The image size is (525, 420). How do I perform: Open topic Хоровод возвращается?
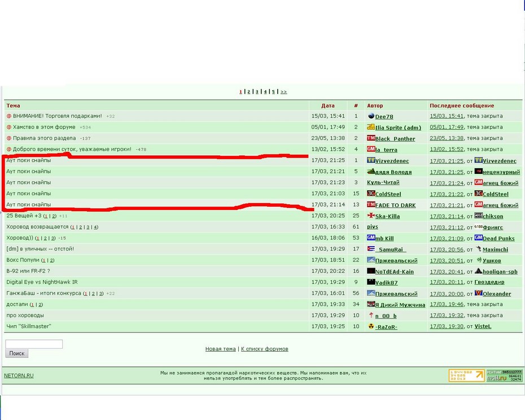37,227
